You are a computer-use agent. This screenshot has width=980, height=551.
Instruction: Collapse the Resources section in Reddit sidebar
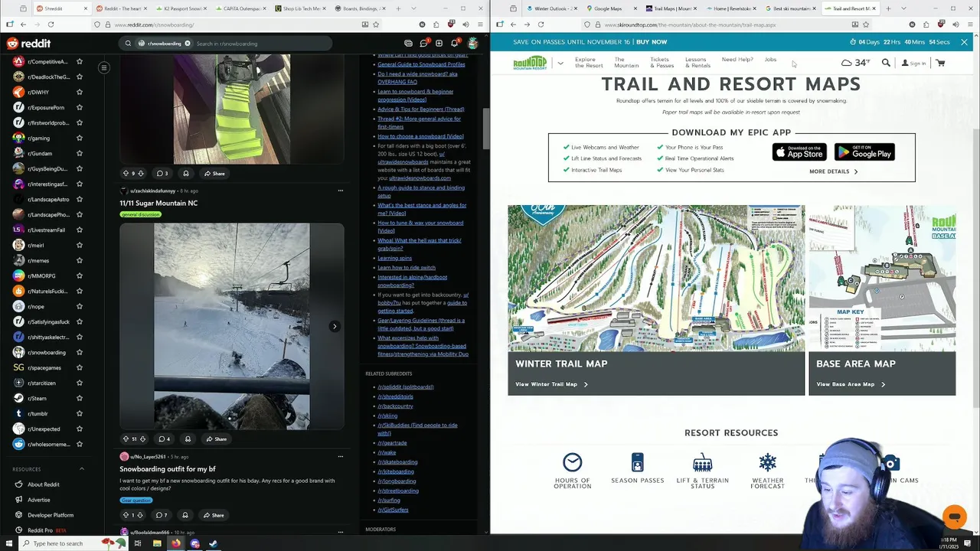point(82,469)
